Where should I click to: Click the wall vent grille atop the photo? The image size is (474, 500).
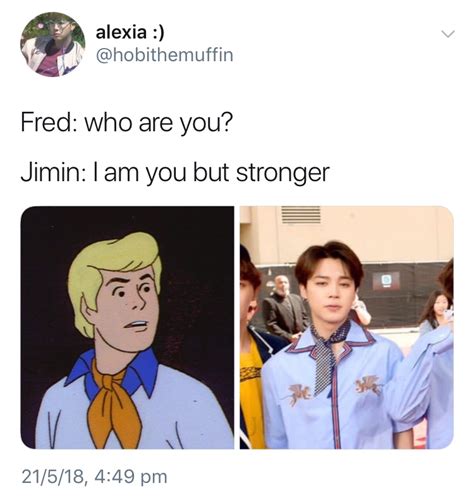coord(301,214)
